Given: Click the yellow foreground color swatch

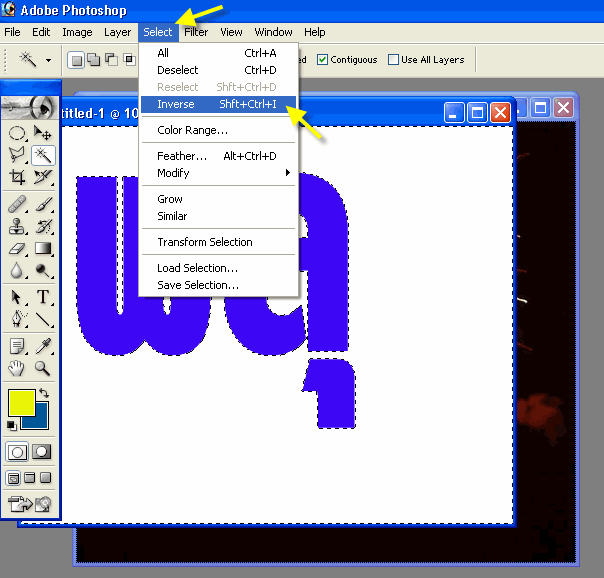Looking at the screenshot, I should tap(22, 402).
